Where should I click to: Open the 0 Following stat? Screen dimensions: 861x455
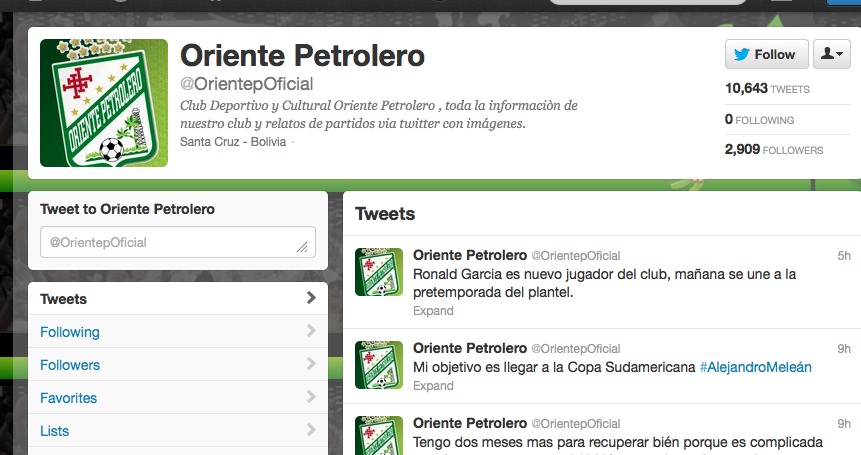pyautogui.click(x=759, y=119)
